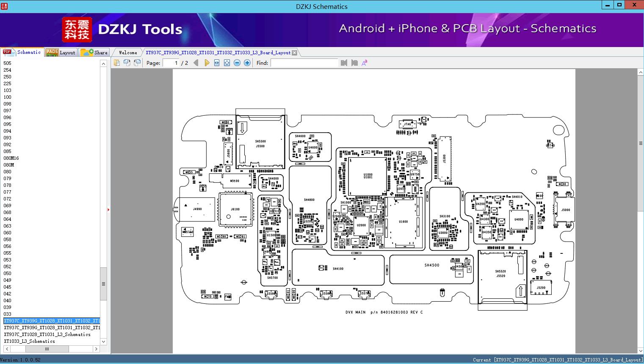Click the document vertical scrollbar thumb
The image size is (644, 364).
tap(641, 143)
